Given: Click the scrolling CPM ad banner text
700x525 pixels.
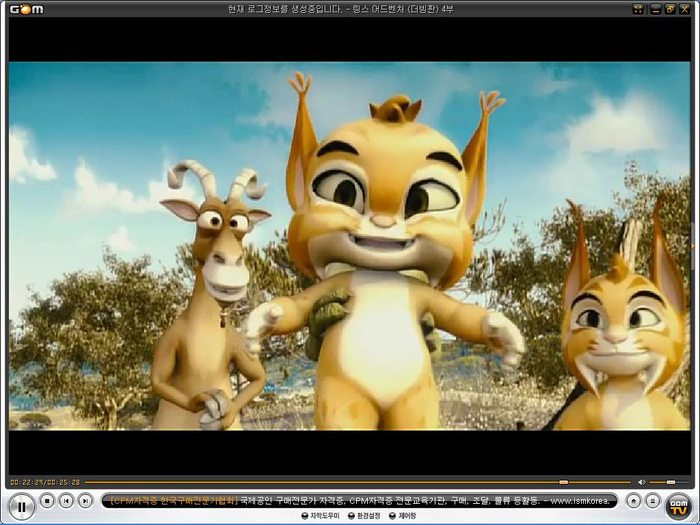Looking at the screenshot, I should click(x=359, y=501).
